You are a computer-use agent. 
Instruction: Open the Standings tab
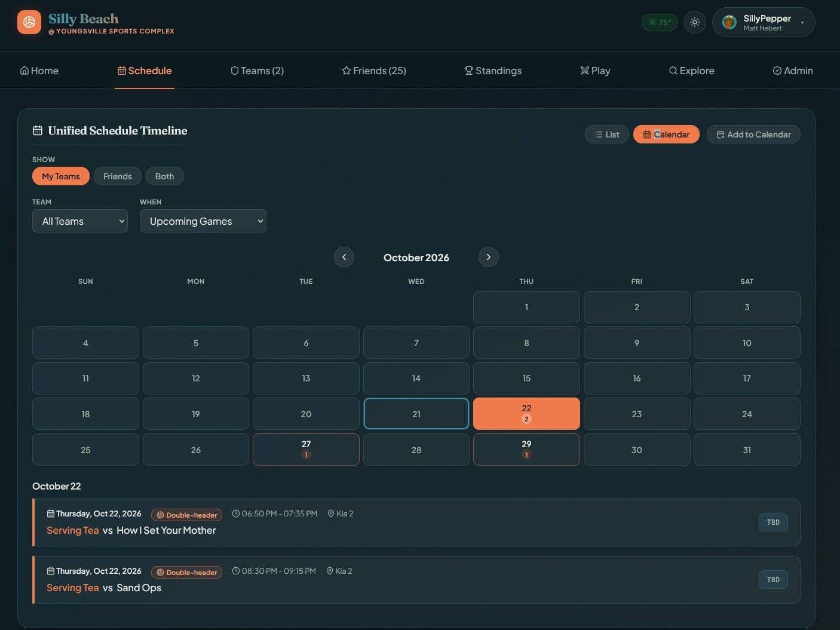point(493,71)
